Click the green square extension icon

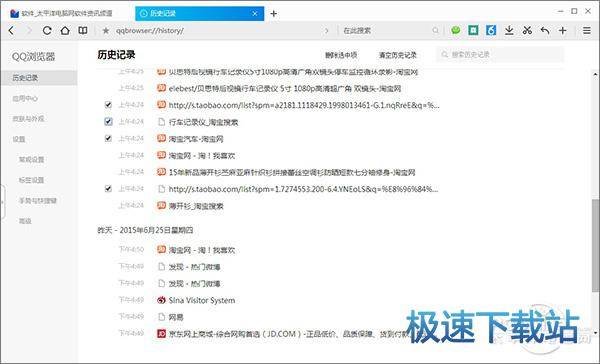pyautogui.click(x=473, y=30)
